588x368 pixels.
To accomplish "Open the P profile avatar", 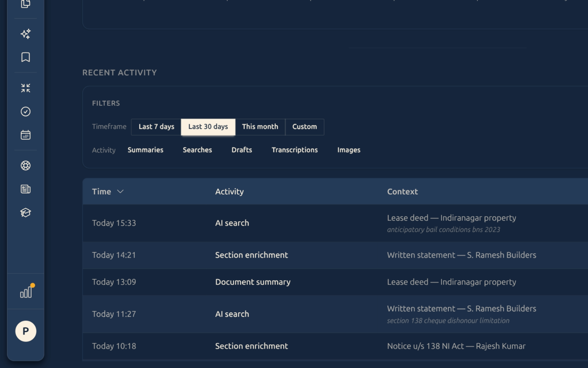I will (x=25, y=331).
